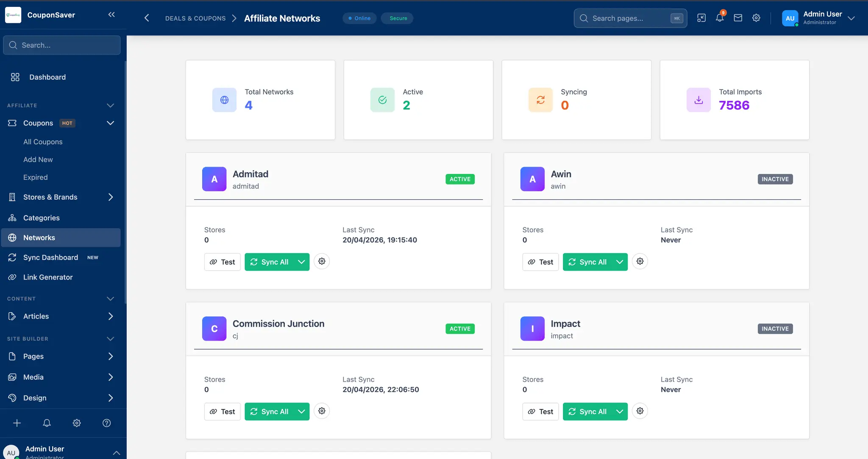The image size is (868, 459).
Task: Open notifications bell in top header
Action: (720, 18)
